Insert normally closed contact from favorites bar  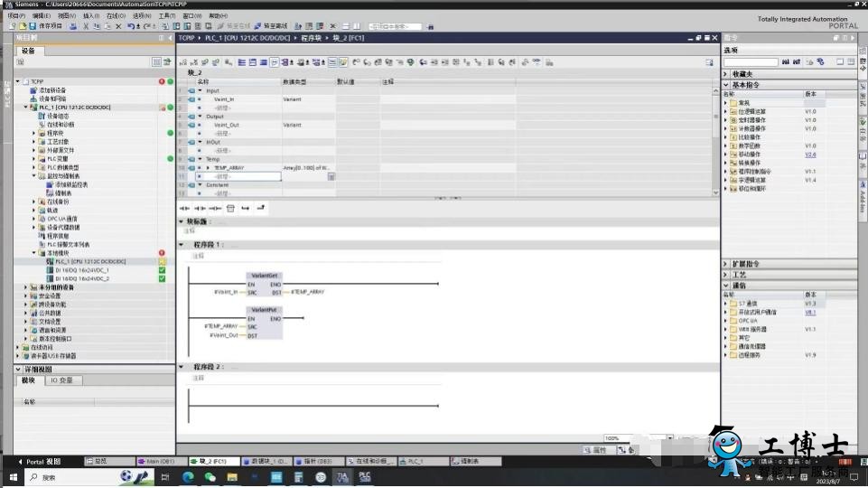200,208
